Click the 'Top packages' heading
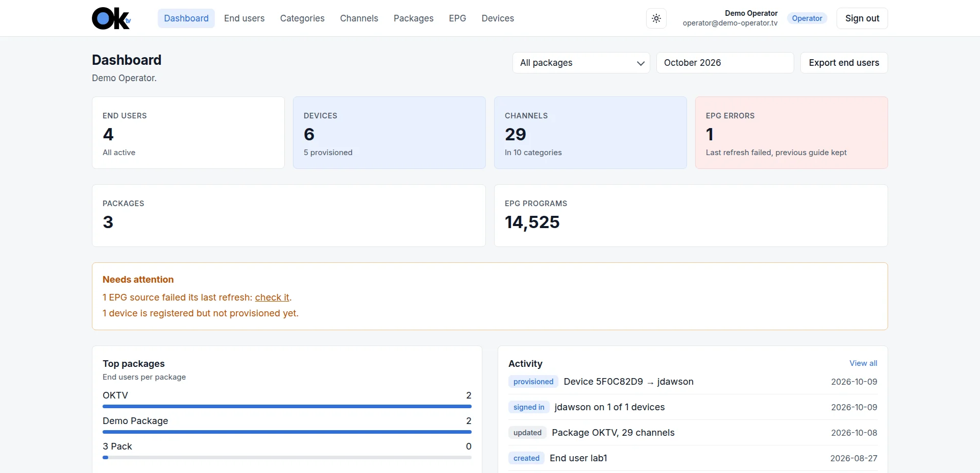The image size is (980, 473). pyautogui.click(x=134, y=364)
